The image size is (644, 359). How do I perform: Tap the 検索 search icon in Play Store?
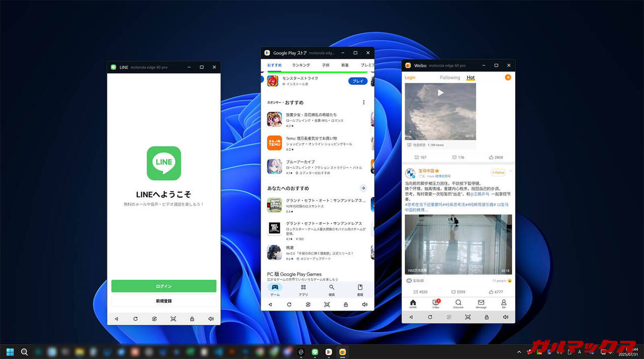pos(332,290)
